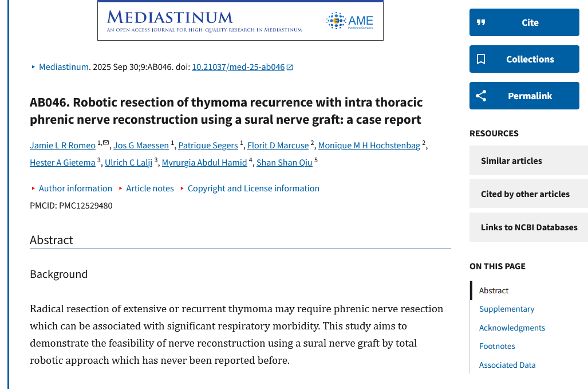Click the bookmark Collections icon

(481, 59)
